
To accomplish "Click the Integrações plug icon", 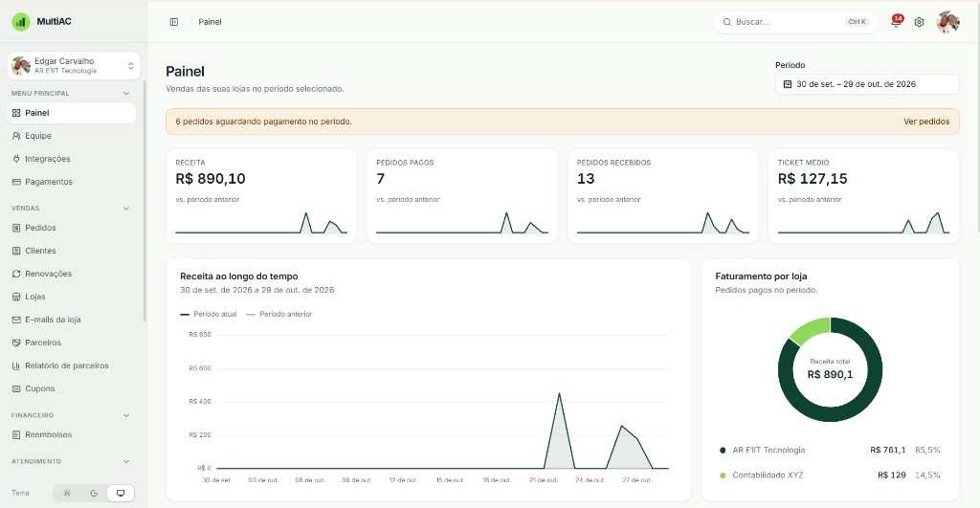I will [x=16, y=159].
